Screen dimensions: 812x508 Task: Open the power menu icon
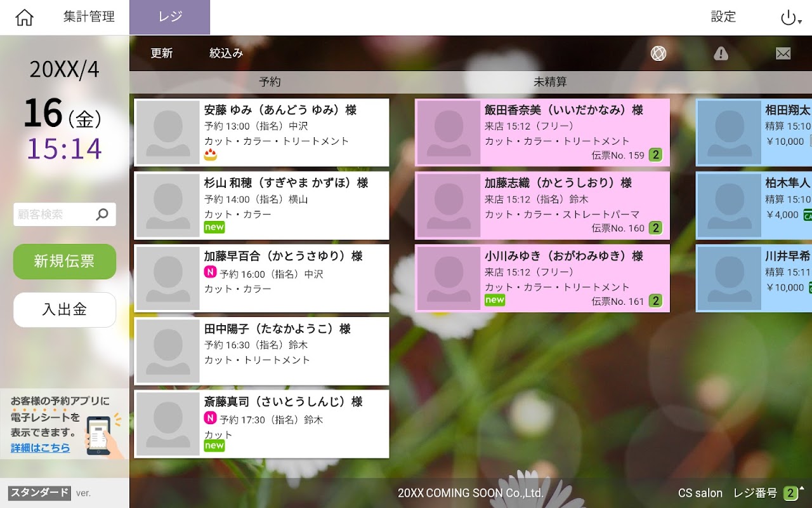click(790, 18)
